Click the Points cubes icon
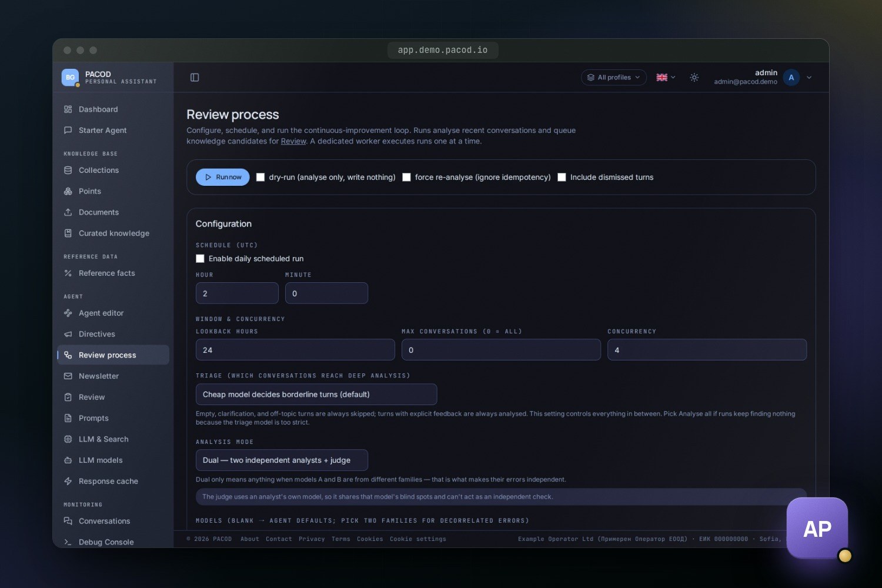 (68, 192)
